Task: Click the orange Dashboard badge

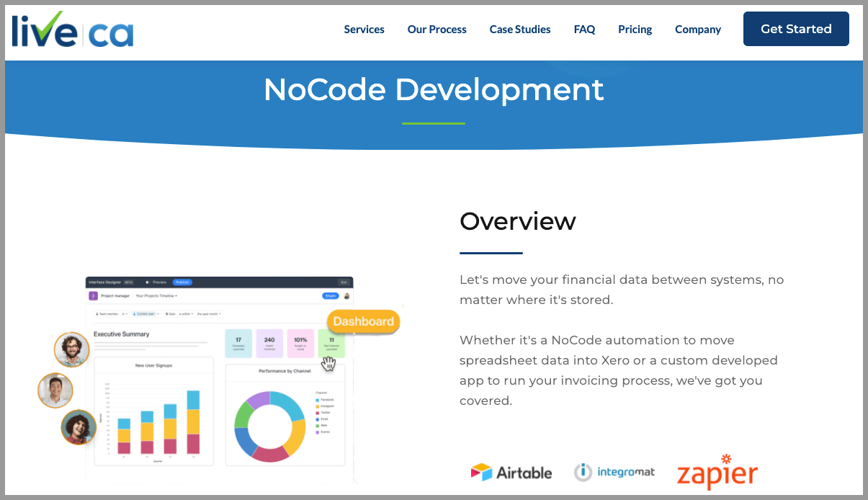Action: 363,321
